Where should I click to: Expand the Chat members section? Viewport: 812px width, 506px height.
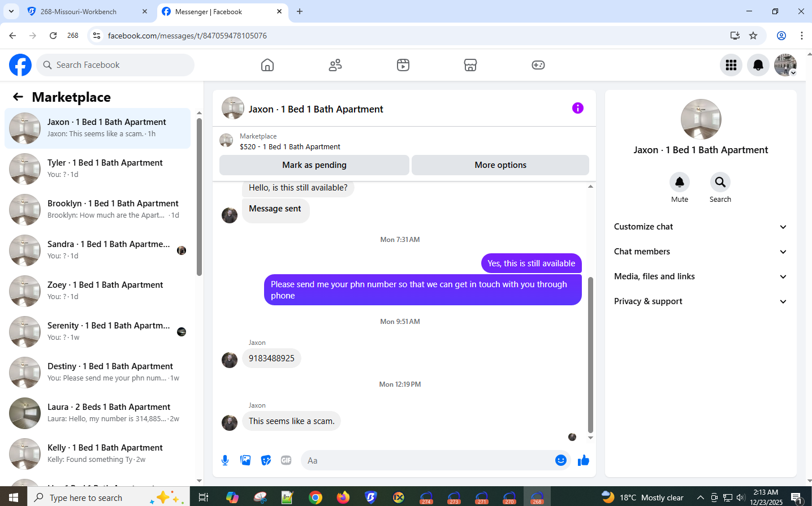(701, 252)
